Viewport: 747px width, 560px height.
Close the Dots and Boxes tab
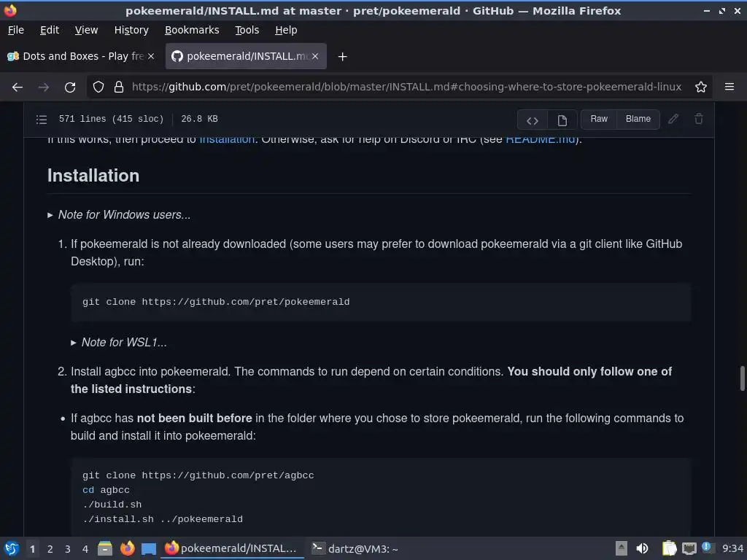click(151, 56)
